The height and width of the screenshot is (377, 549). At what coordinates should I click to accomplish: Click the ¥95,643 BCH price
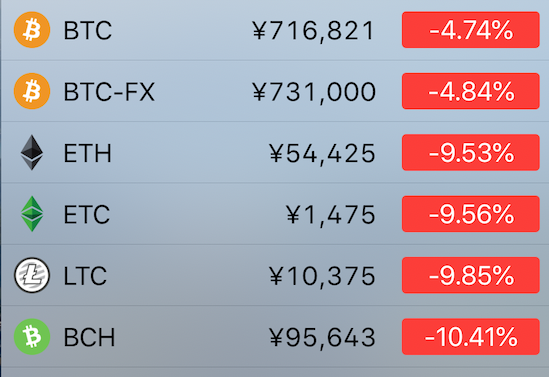pos(322,337)
